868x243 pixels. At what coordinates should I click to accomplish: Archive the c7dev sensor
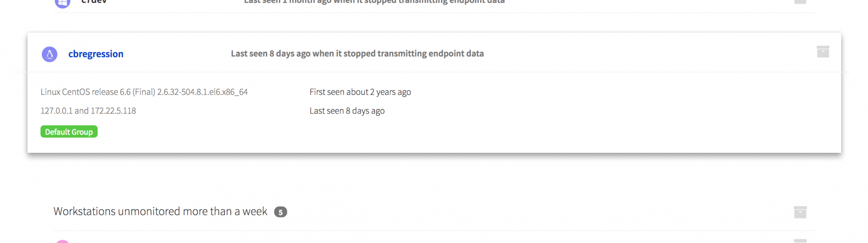pyautogui.click(x=800, y=2)
